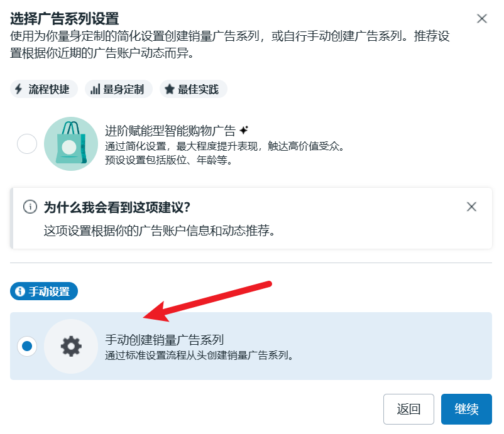Click the 返回 button
Image resolution: width=504 pixels, height=434 pixels.
[408, 410]
